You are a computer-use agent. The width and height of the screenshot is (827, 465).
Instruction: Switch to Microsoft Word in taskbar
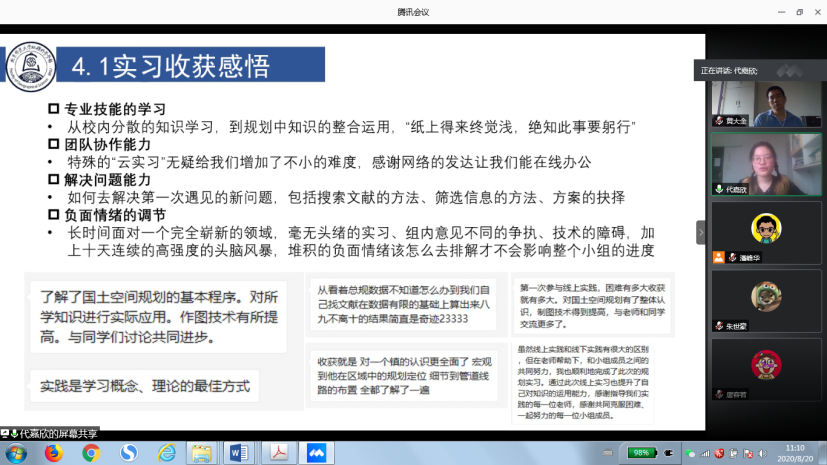(239, 453)
